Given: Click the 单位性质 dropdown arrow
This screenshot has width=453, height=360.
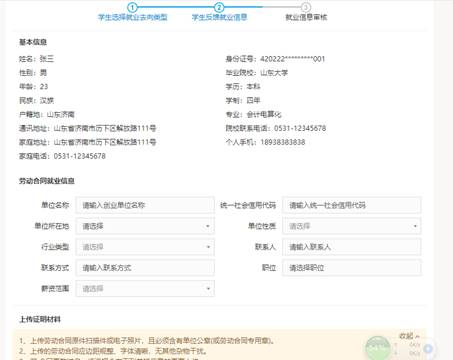Looking at the screenshot, I should coord(415,226).
